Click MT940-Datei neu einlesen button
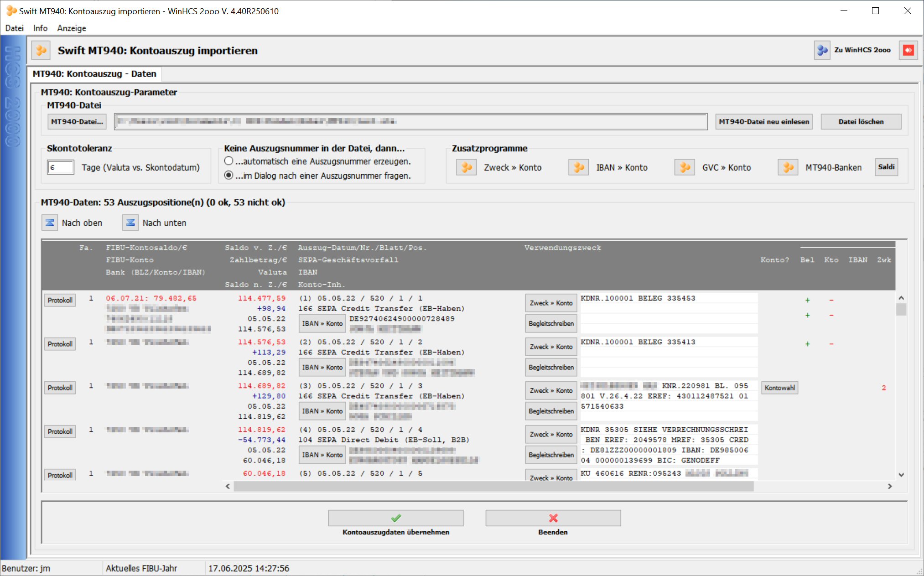Screen dimensions: 924x576 [x=764, y=121]
